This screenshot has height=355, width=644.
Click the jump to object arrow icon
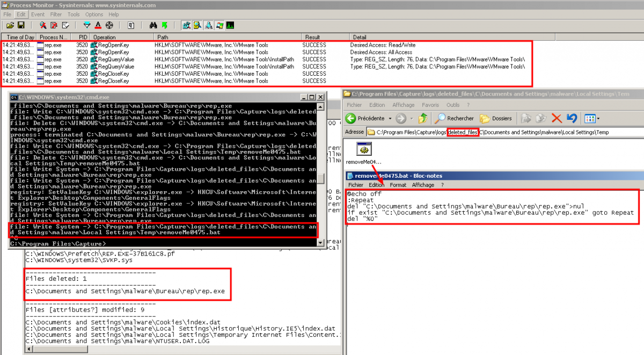pos(163,25)
